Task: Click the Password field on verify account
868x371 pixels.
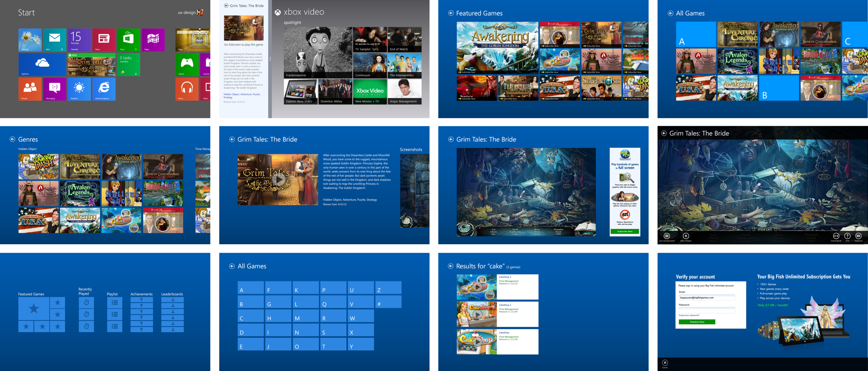Action: click(x=706, y=310)
